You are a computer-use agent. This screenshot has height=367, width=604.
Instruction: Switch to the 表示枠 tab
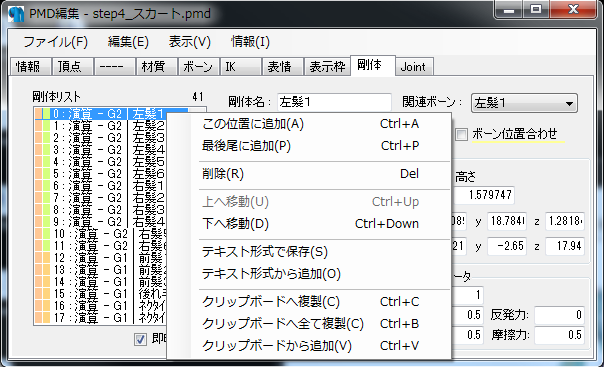[327, 67]
